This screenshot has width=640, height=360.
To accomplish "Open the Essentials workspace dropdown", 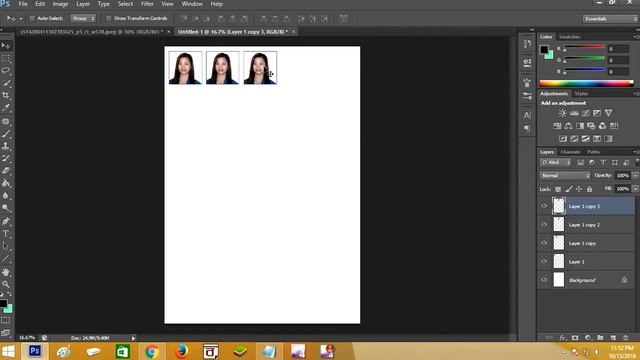I will coord(610,19).
